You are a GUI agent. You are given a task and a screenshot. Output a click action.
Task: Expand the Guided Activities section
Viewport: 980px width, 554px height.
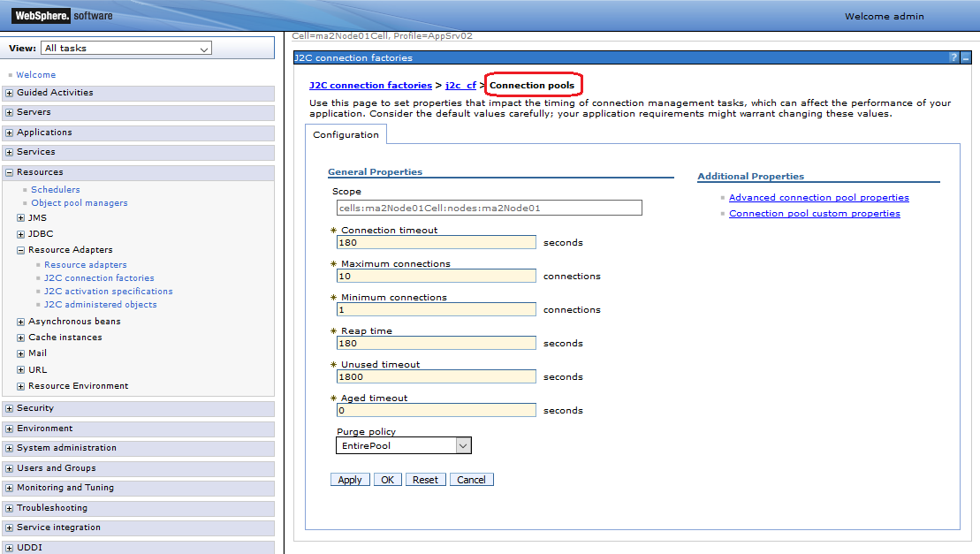[10, 93]
